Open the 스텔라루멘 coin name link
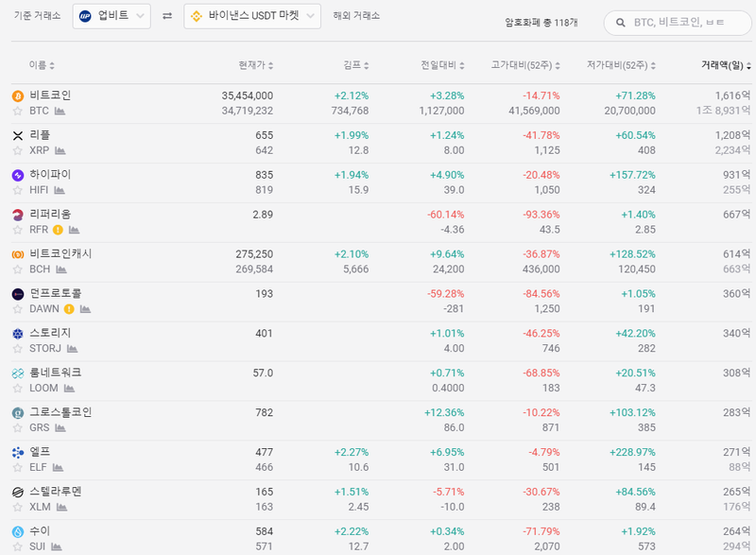 [56, 492]
